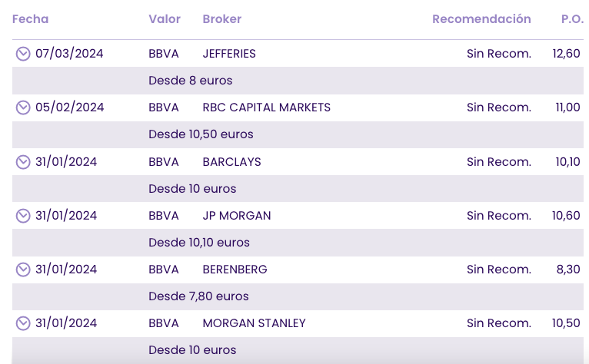The width and height of the screenshot is (589, 364).
Task: Toggle the JP Morgan row chevron icon
Action: click(23, 216)
